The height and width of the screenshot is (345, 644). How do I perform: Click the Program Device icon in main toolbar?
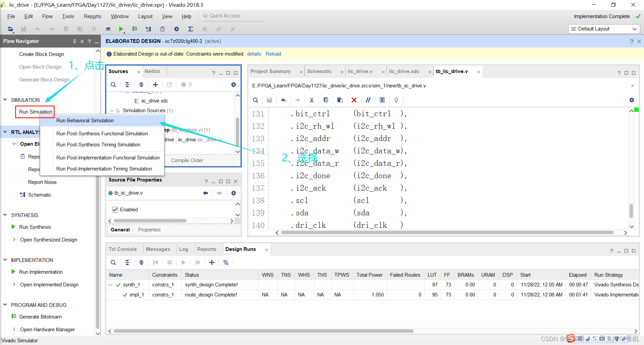click(135, 29)
